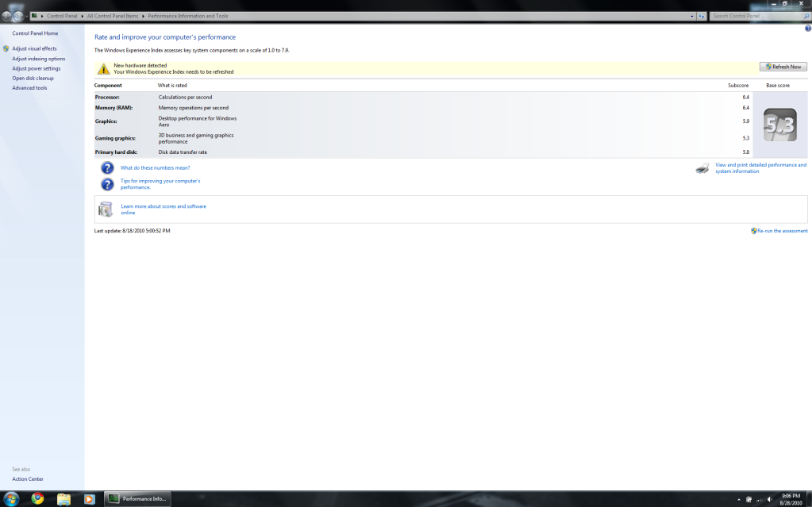Click 'Last update: 8/18/2010 5:00:52 PM' text
This screenshot has height=507, width=812.
[132, 231]
